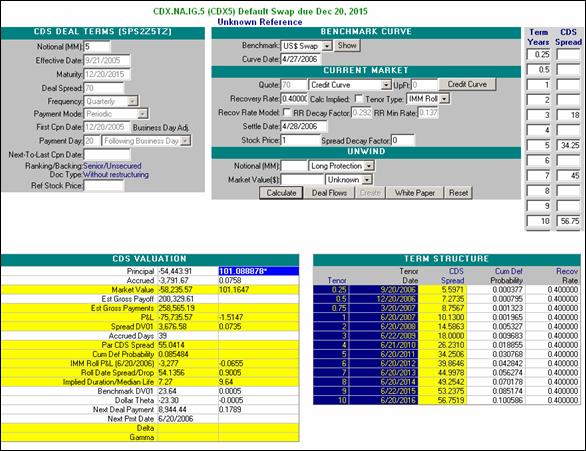The height and width of the screenshot is (451, 586).
Task: Click tenor date 6/20/2011 in Term Structure
Action: point(383,354)
